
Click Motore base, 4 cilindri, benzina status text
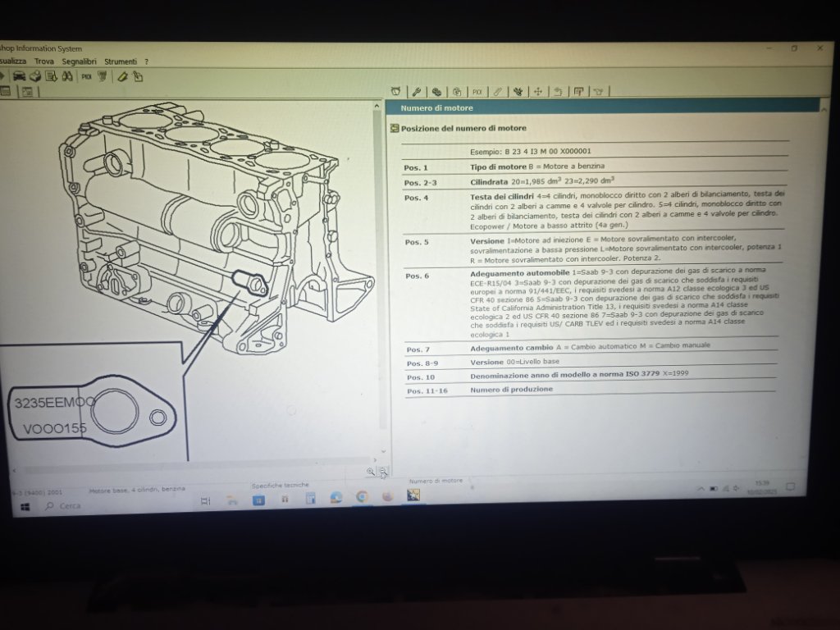pyautogui.click(x=137, y=489)
